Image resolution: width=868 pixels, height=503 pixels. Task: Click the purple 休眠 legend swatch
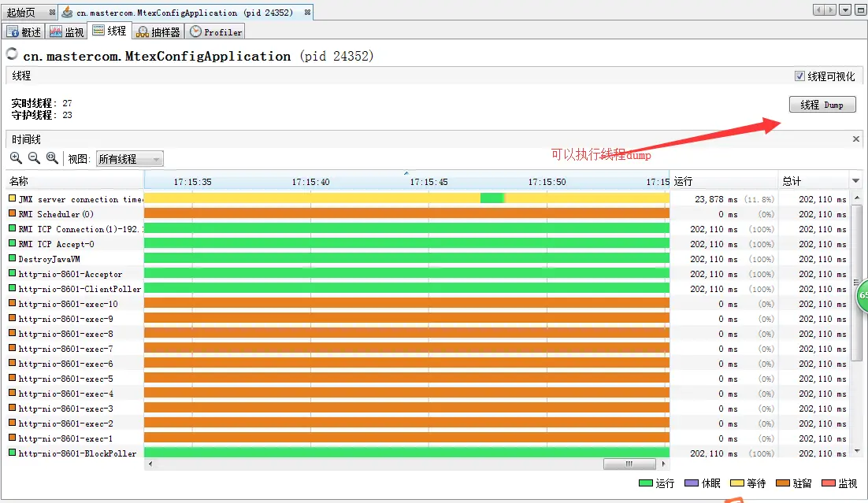[x=692, y=483]
